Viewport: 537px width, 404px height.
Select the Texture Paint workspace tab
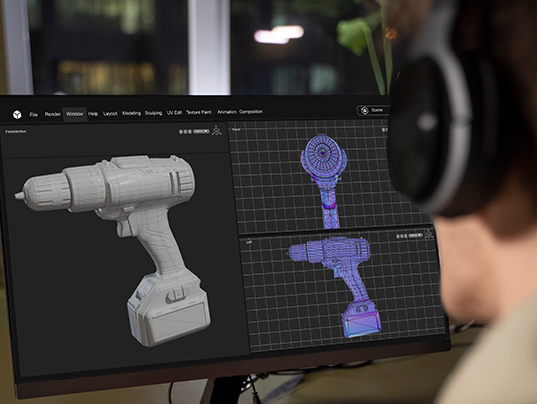pos(199,112)
